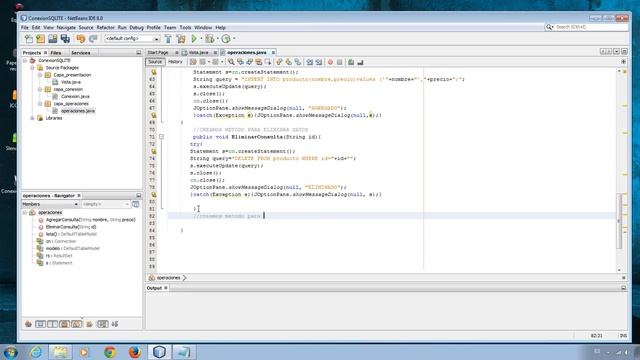The image size is (640, 360).
Task: Collapse the Capa_presentacion package
Action: 40,75
